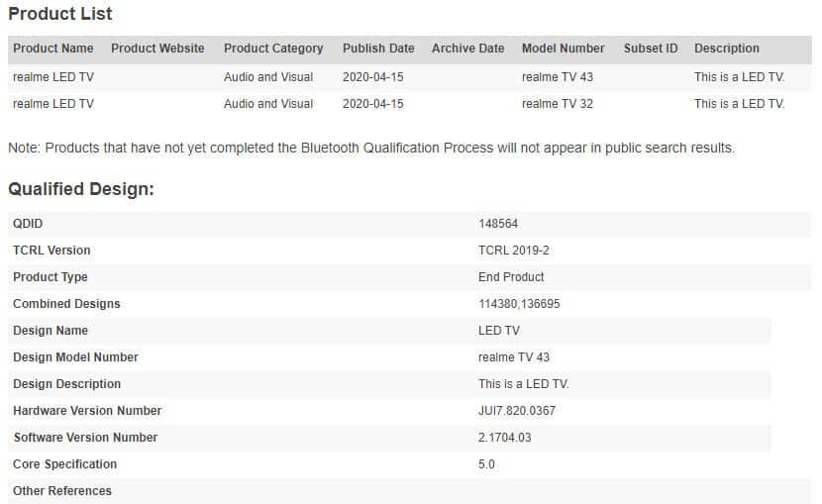Click the software version 2.1704.03
The width and height of the screenshot is (822, 504).
click(x=504, y=438)
